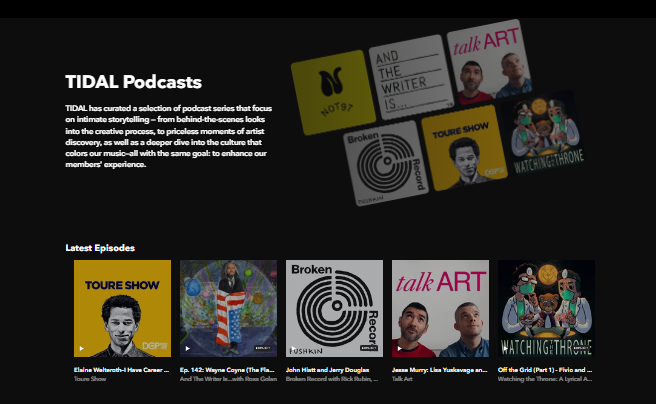Select the And The Writer Is cover in collage
This screenshot has width=656, height=404.
coord(411,77)
